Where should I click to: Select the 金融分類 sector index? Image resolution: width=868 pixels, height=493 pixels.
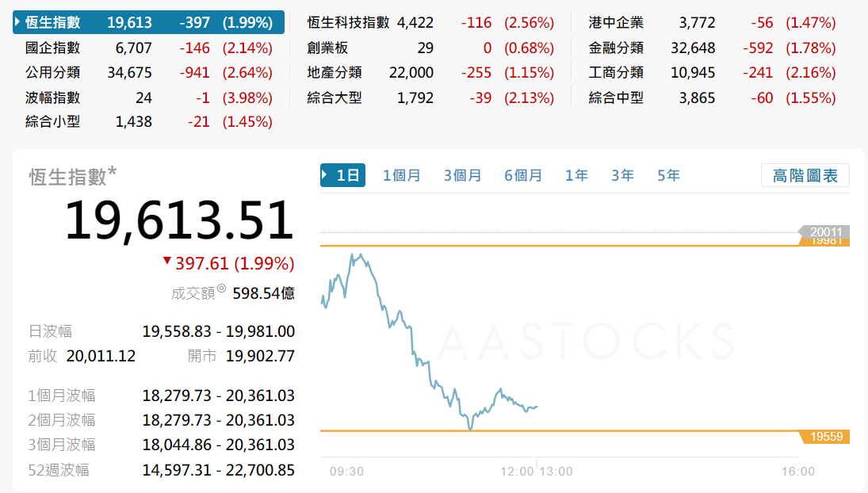[616, 48]
